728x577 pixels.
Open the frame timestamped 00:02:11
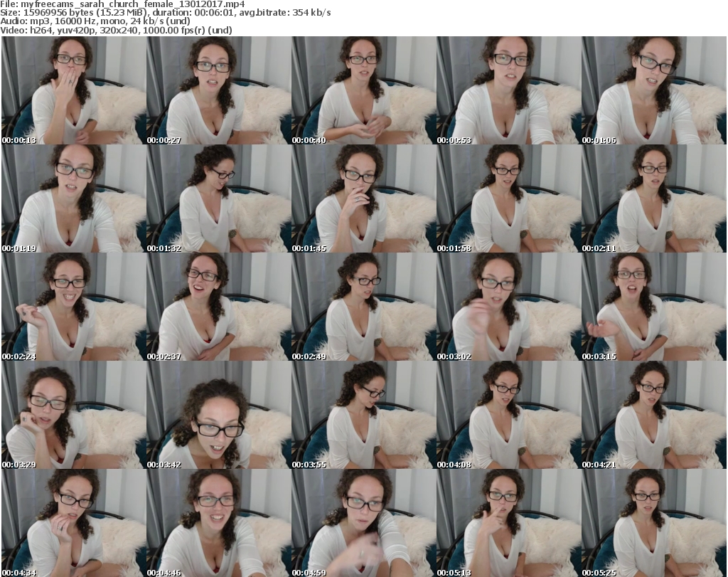[x=654, y=198]
